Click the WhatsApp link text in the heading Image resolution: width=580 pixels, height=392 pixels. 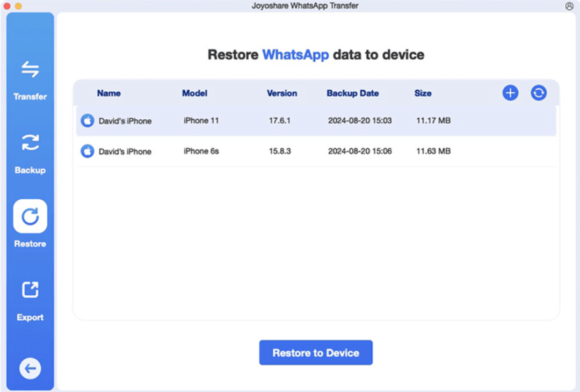coord(295,54)
